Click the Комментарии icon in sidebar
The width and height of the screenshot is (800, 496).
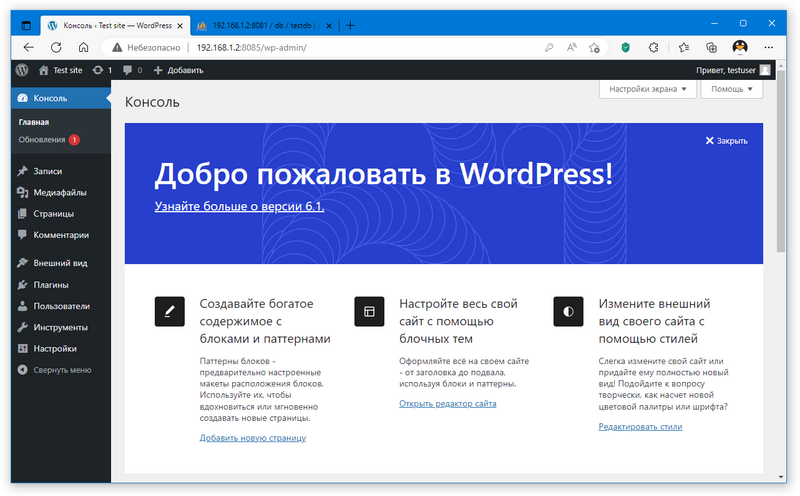[x=22, y=235]
